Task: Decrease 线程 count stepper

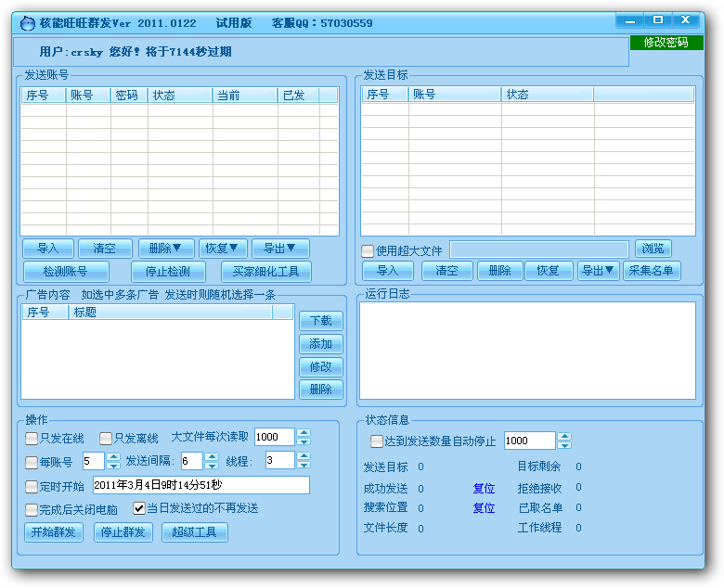Action: (304, 465)
